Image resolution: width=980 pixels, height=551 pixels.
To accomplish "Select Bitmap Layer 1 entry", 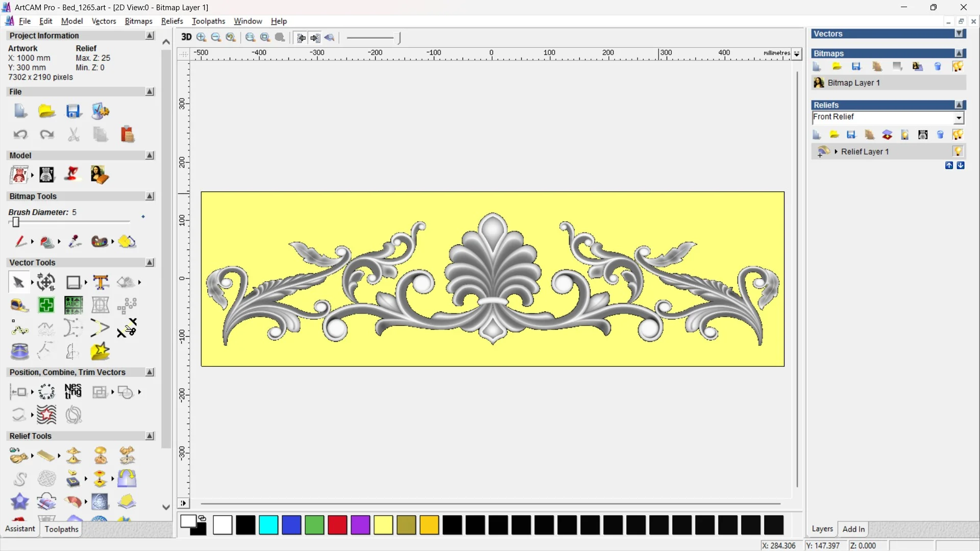I will click(853, 83).
